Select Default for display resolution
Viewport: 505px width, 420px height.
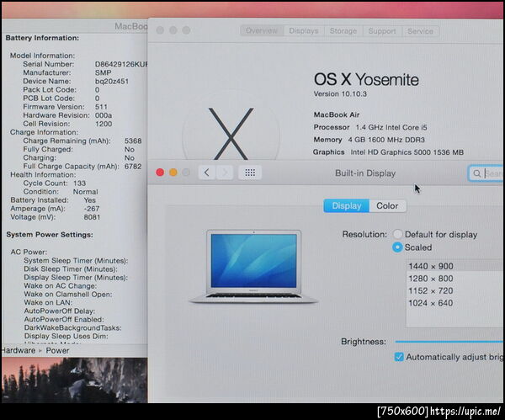tap(397, 234)
